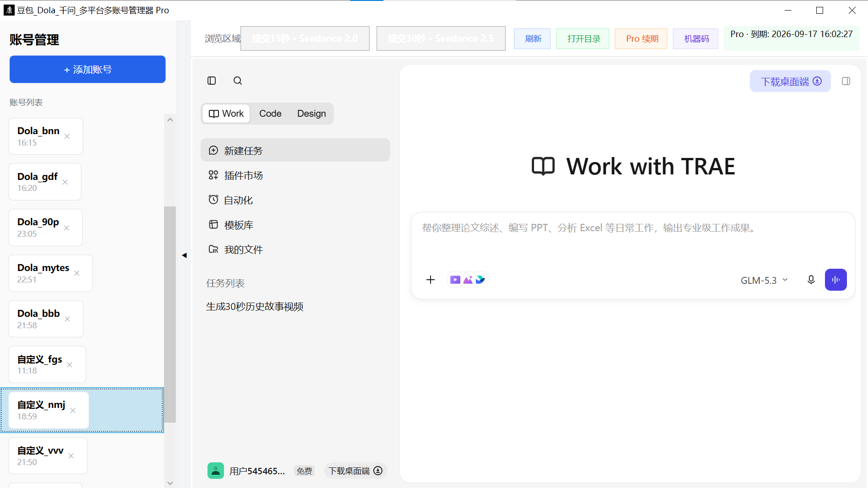The height and width of the screenshot is (488, 868).
Task: Switch to the Work tab
Action: 226,114
